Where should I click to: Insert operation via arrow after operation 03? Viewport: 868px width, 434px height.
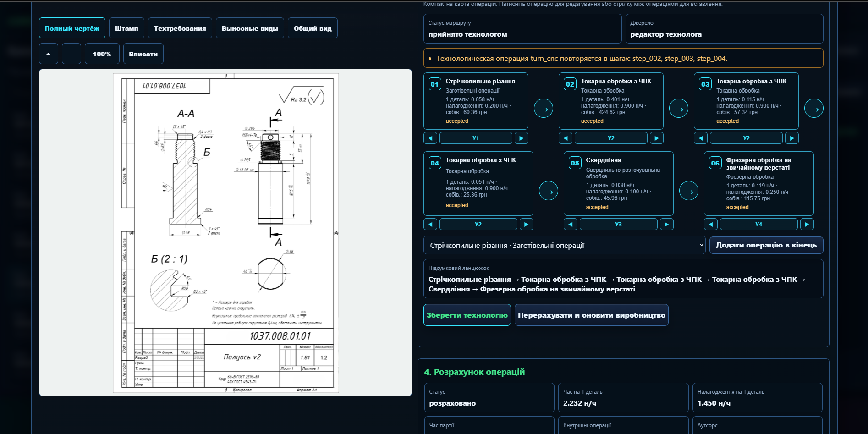pyautogui.click(x=814, y=109)
